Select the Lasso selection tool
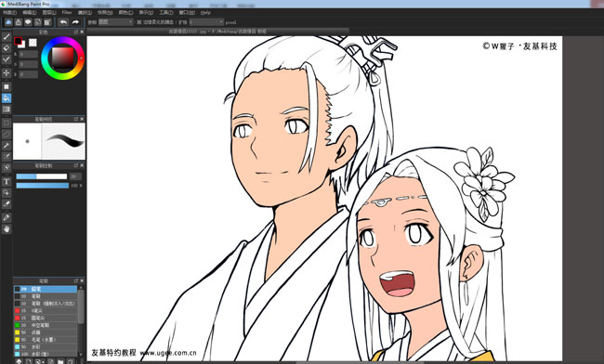Image resolution: width=604 pixels, height=364 pixels. tap(7, 134)
